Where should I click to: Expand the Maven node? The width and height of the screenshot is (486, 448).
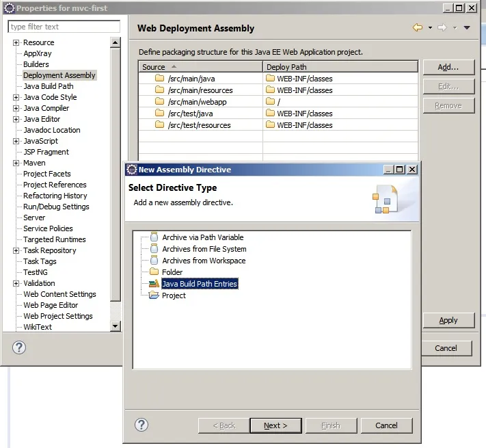16,163
